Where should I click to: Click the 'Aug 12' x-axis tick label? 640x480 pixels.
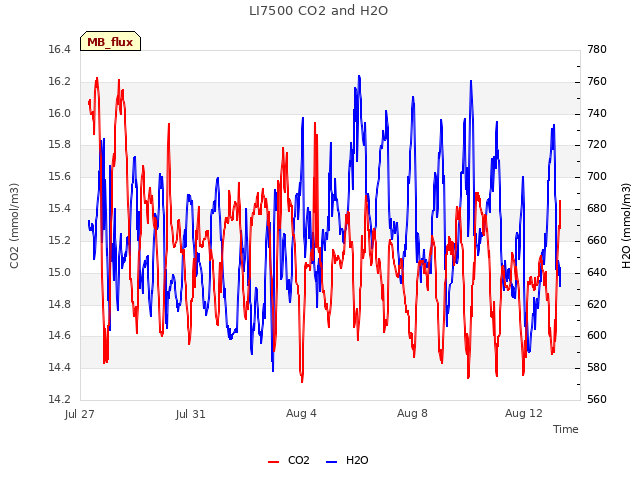524,413
